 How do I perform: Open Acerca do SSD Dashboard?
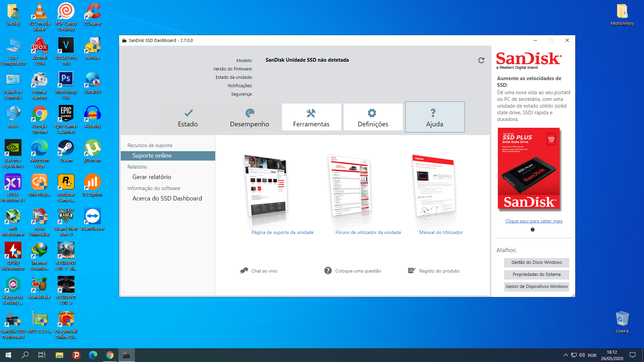(x=168, y=198)
